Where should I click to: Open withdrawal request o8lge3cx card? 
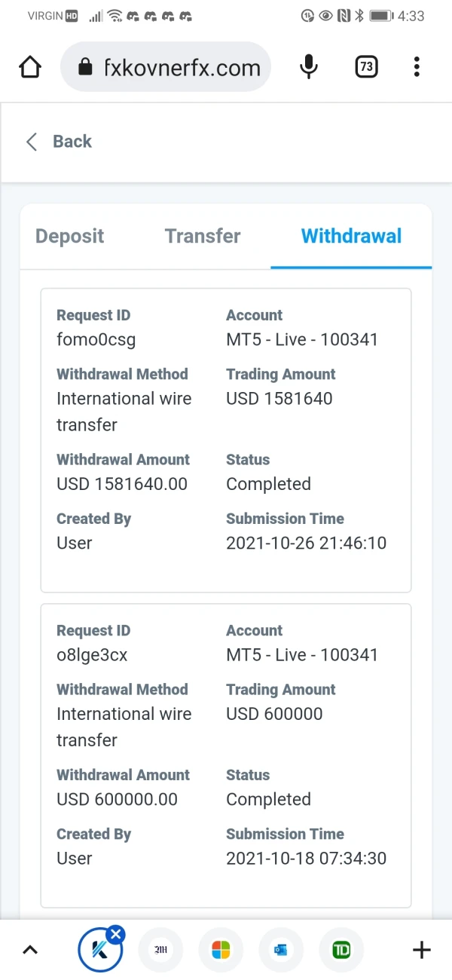pyautogui.click(x=226, y=755)
